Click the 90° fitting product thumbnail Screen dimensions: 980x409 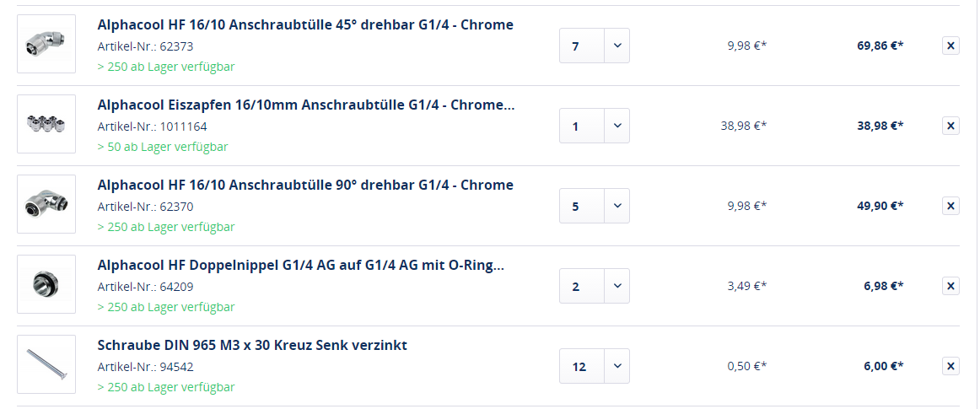tap(46, 204)
